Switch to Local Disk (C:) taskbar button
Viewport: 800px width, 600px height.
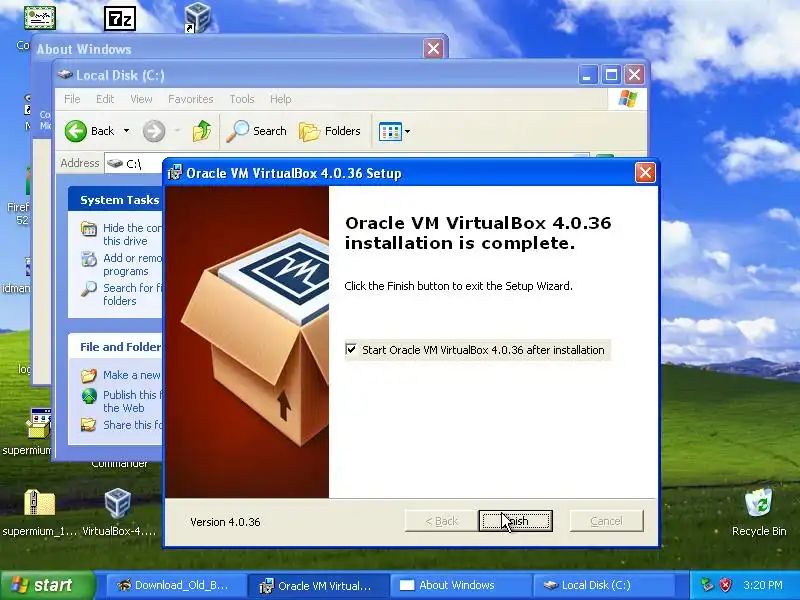point(604,585)
